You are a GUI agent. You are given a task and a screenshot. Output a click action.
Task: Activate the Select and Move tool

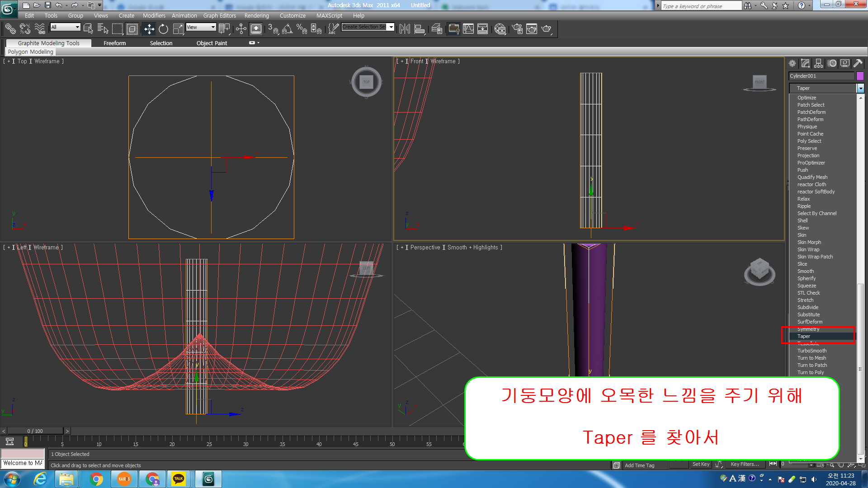149,29
